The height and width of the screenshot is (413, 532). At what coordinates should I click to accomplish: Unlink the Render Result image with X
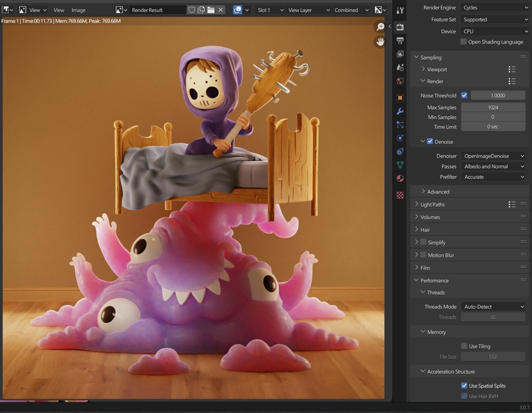pos(220,10)
